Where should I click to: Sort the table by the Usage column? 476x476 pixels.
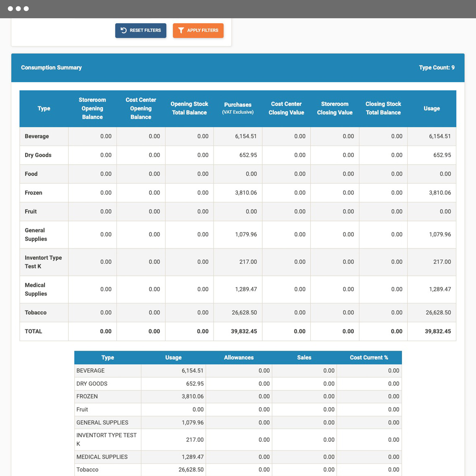pos(432,108)
